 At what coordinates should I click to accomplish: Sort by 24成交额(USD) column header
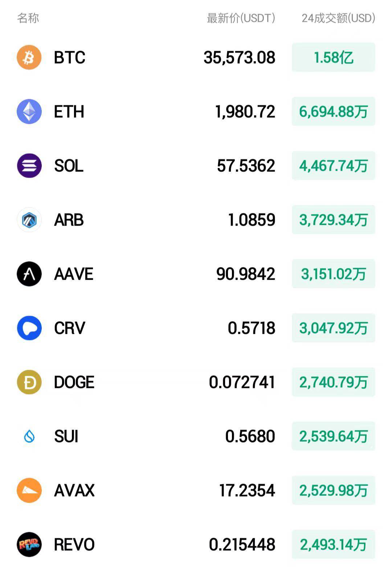(x=338, y=18)
